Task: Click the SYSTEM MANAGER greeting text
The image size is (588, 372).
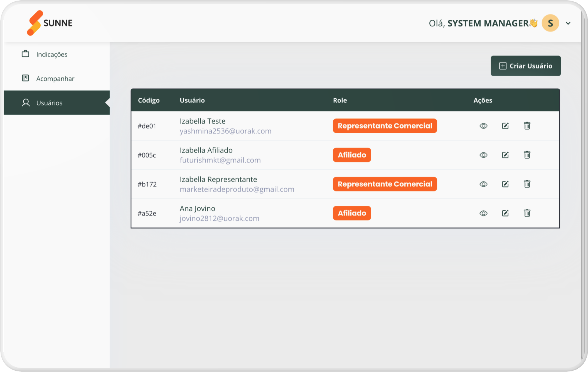Action: pyautogui.click(x=488, y=23)
